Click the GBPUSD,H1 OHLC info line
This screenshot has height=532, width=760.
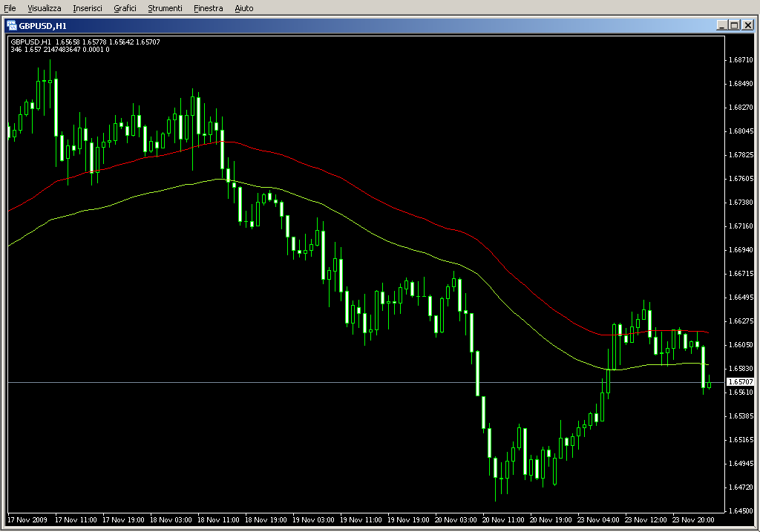coord(85,42)
